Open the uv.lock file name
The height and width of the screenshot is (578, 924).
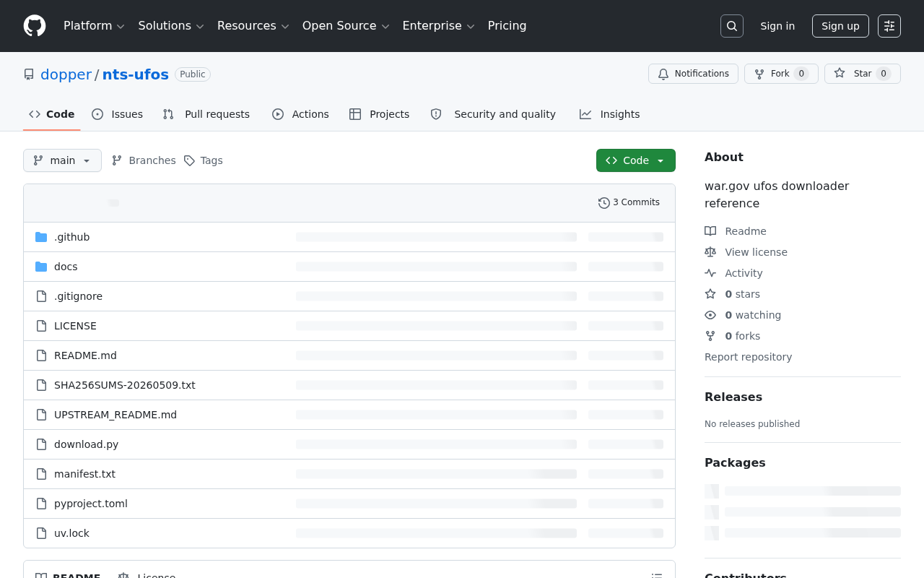tap(71, 533)
